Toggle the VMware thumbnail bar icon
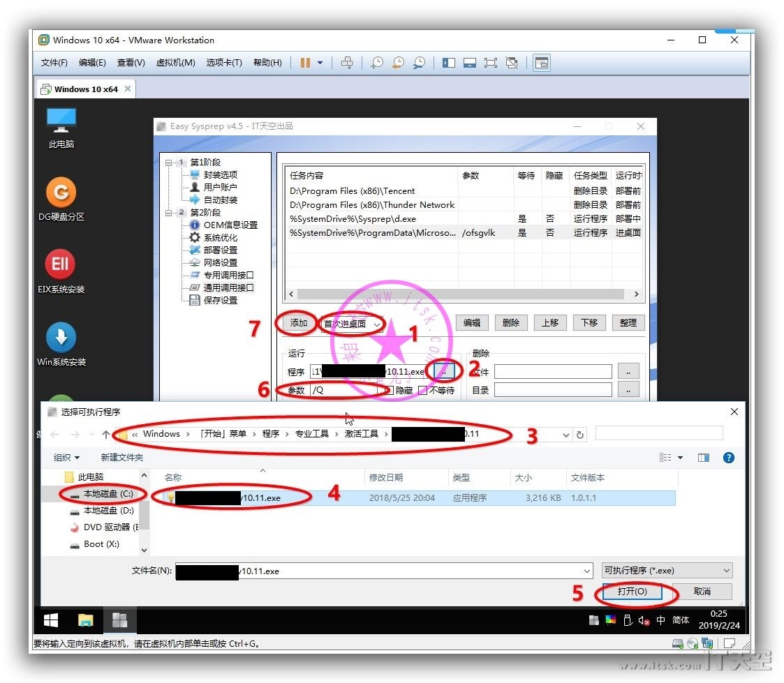The height and width of the screenshot is (683, 784). tap(470, 63)
